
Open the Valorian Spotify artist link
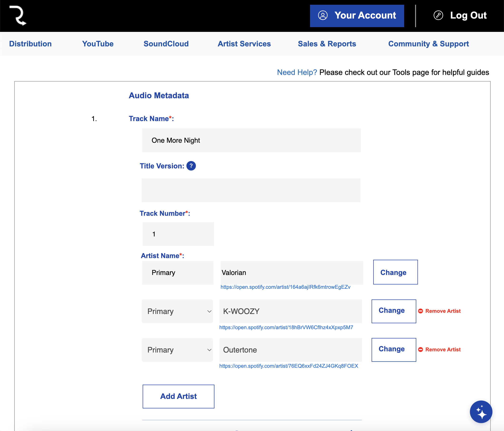[x=285, y=287]
